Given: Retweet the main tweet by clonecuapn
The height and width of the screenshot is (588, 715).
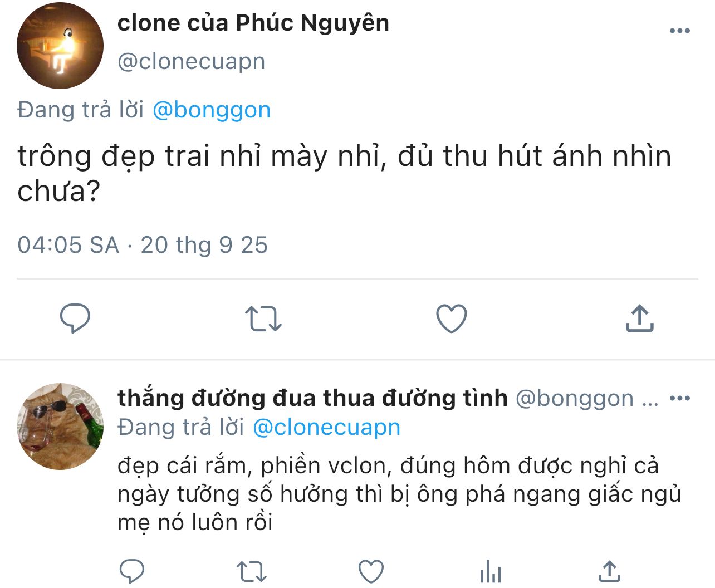Looking at the screenshot, I should tap(263, 318).
